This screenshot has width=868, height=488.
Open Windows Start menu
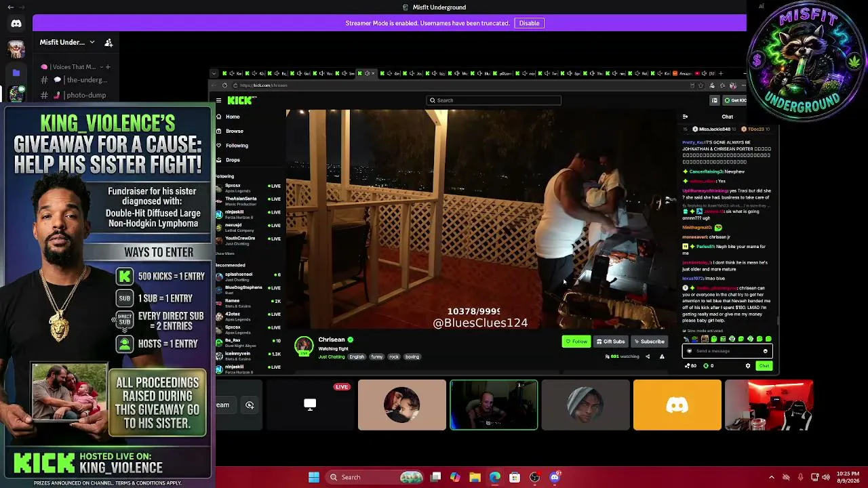(314, 477)
